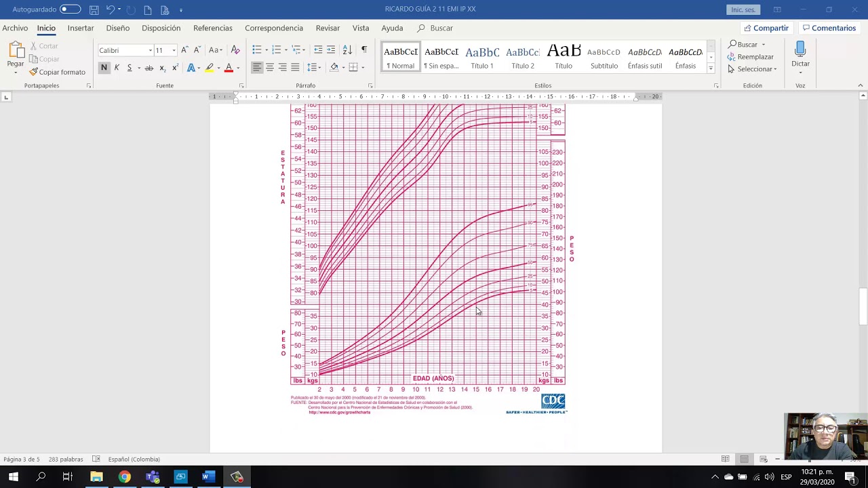Open Microsoft Teams from the taskbar

click(x=153, y=477)
